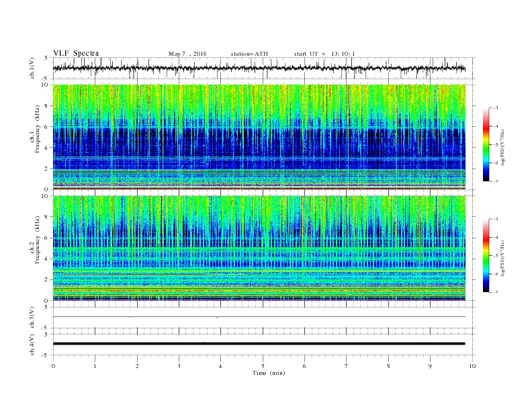Viewport: 532px width, 411px height.
Task: Click the time axis tick label '7'
Action: (x=347, y=366)
